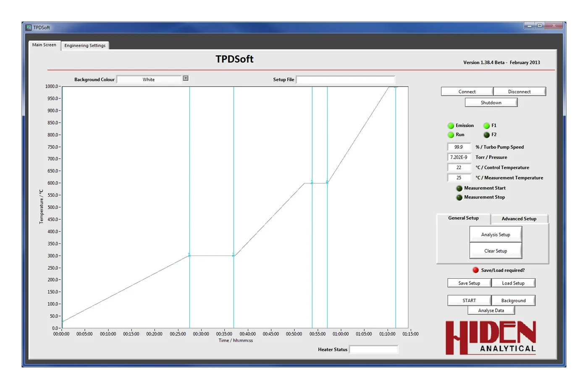This screenshot has width=588, height=389.
Task: Select the cursor marker at 600 °C near 00:54:00
Action: tap(312, 183)
